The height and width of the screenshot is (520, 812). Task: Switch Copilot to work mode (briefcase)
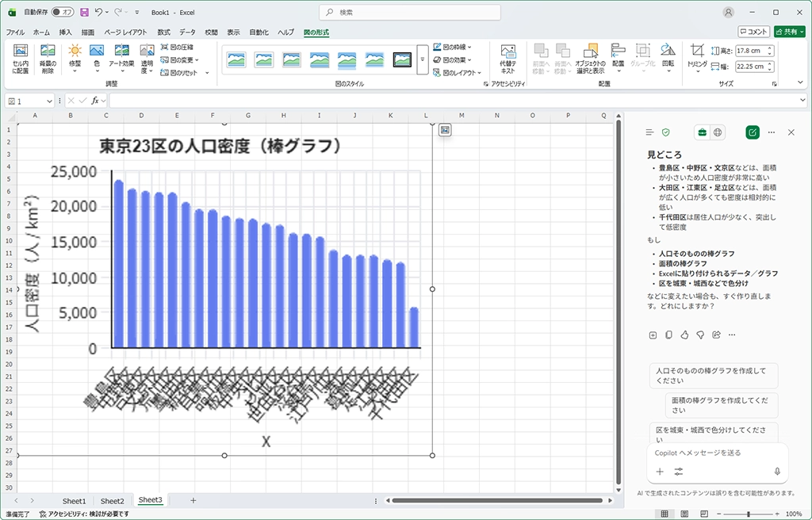point(702,132)
